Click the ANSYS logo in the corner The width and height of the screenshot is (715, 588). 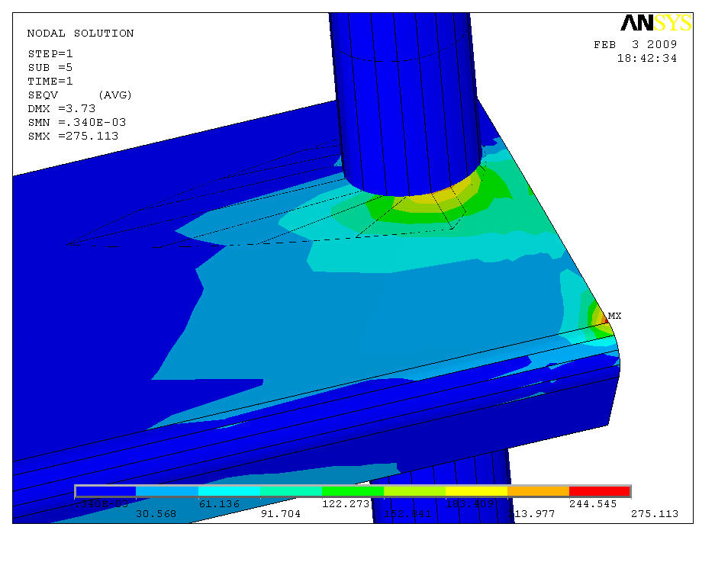(x=656, y=24)
